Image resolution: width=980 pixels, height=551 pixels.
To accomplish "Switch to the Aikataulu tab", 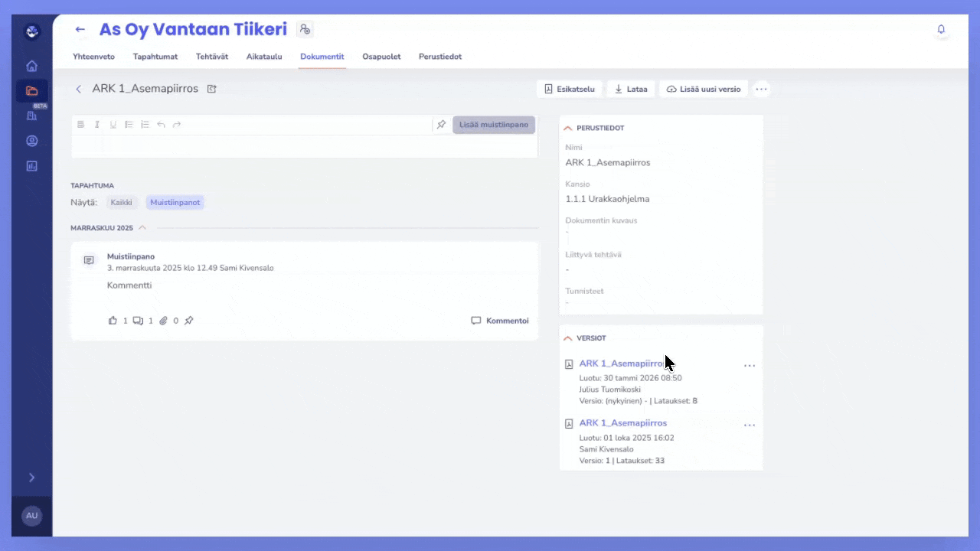I will [264, 57].
